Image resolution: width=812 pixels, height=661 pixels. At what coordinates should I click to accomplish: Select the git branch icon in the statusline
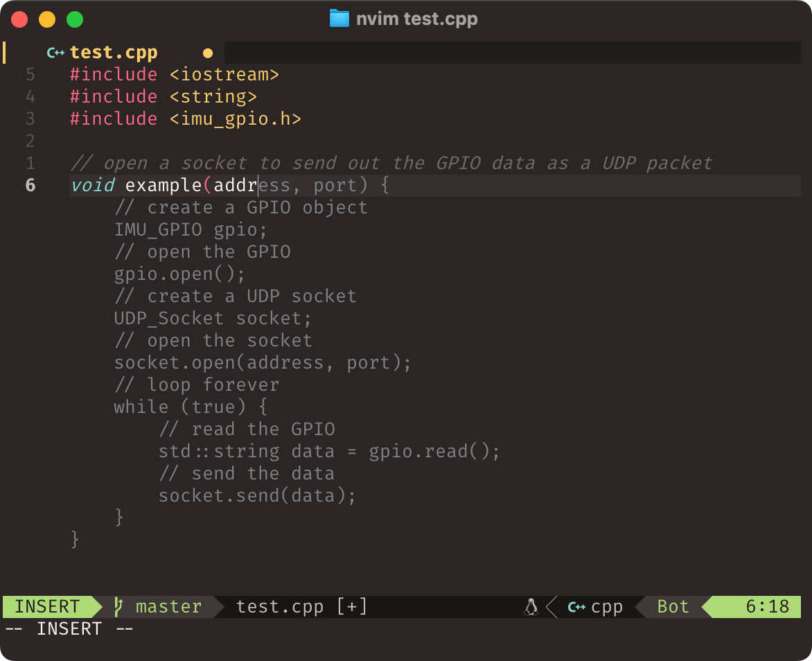[x=119, y=606]
